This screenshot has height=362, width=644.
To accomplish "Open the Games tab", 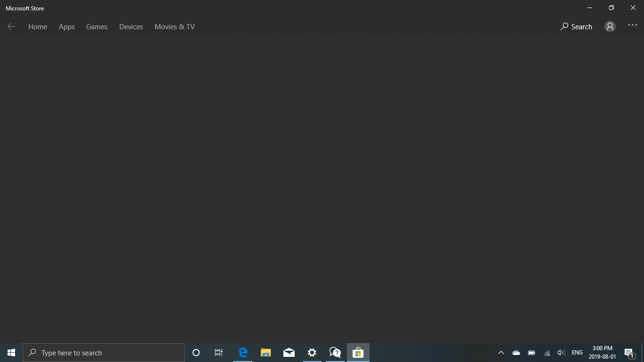I will click(x=97, y=27).
